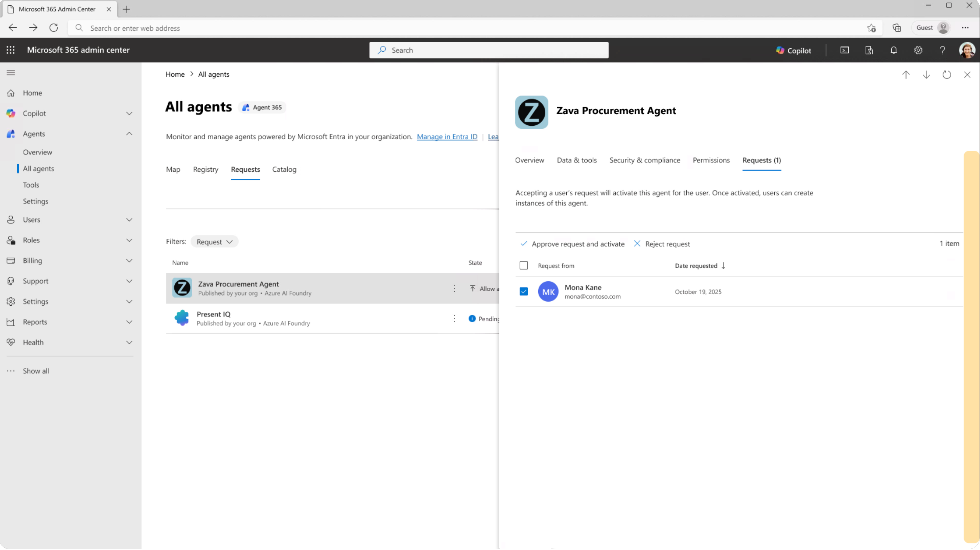The height and width of the screenshot is (550, 980).
Task: Open the Security & compliance tab
Action: click(x=645, y=160)
